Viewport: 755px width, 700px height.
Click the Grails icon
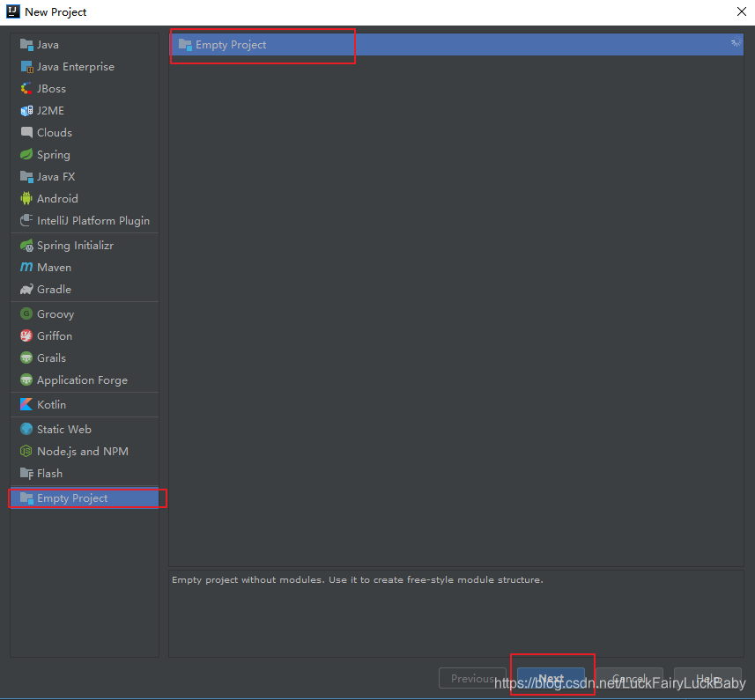26,358
